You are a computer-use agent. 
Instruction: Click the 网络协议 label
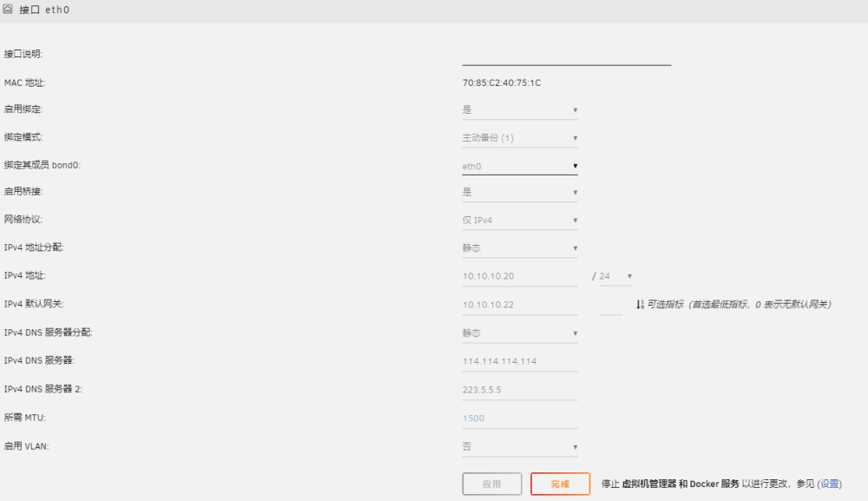click(x=23, y=219)
